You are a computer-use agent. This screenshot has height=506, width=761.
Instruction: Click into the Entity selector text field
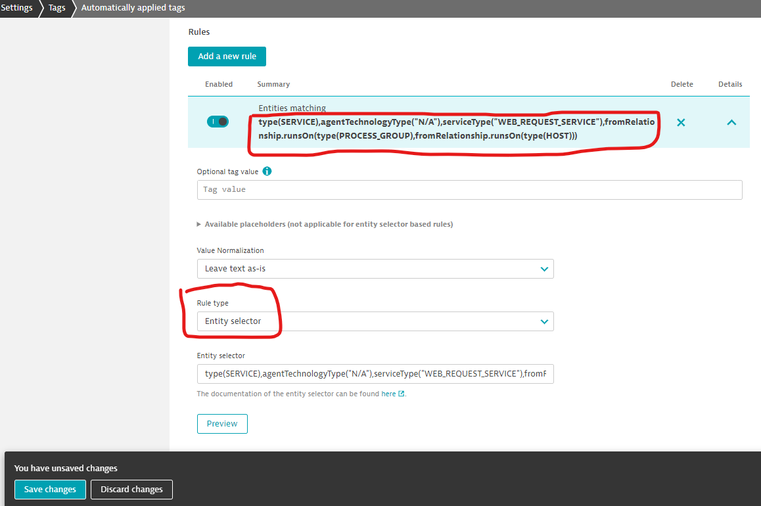(x=375, y=373)
